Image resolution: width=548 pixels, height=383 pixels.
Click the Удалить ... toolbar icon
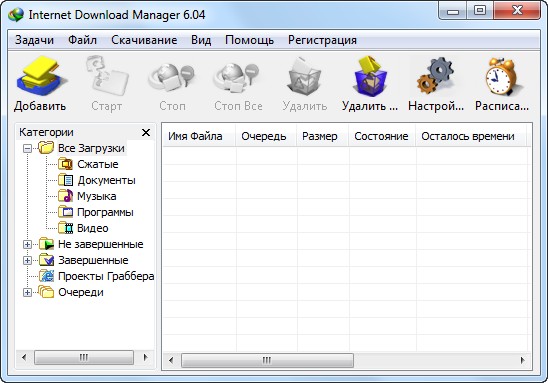(370, 76)
